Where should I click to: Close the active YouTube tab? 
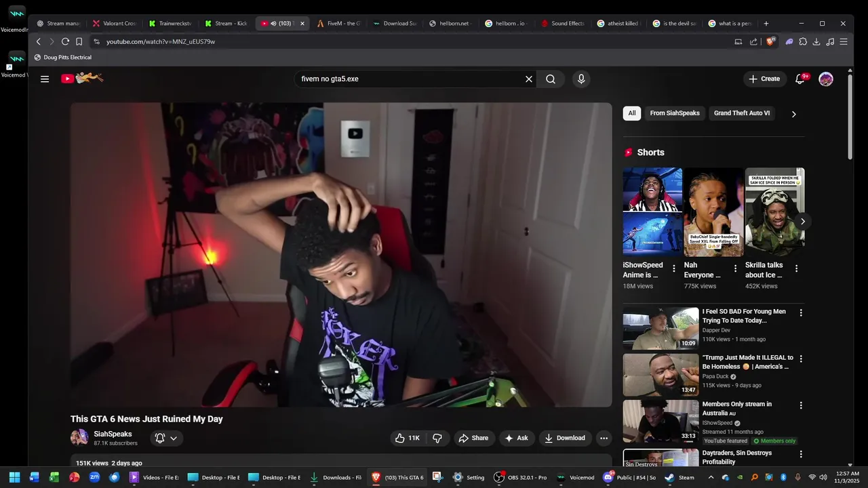click(302, 23)
